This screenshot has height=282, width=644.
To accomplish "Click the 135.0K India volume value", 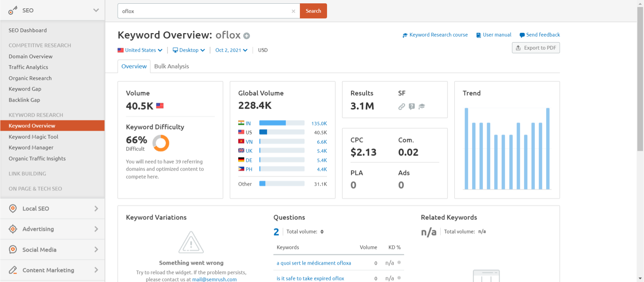I will click(319, 123).
